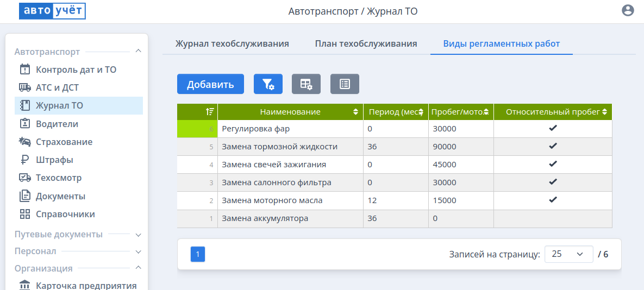This screenshot has width=644, height=290.
Task: Toggle checkmark for Регулировка фар row
Action: click(553, 128)
